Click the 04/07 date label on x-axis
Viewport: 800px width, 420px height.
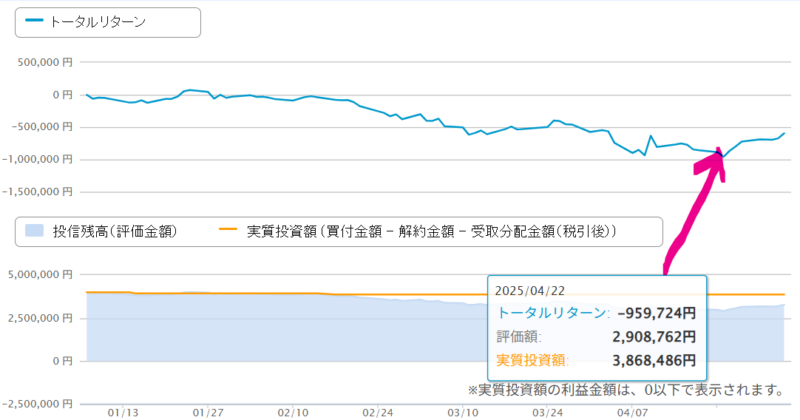coord(632,412)
